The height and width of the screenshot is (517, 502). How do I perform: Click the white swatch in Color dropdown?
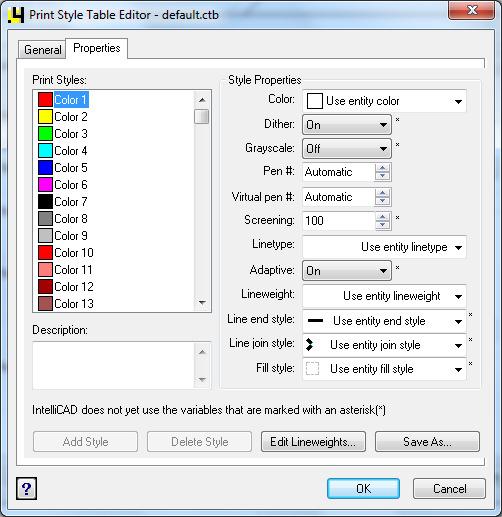pos(315,101)
